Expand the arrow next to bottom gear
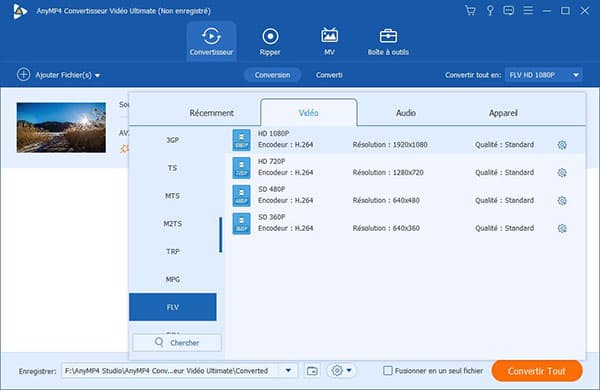The height and width of the screenshot is (390, 600). pyautogui.click(x=349, y=370)
